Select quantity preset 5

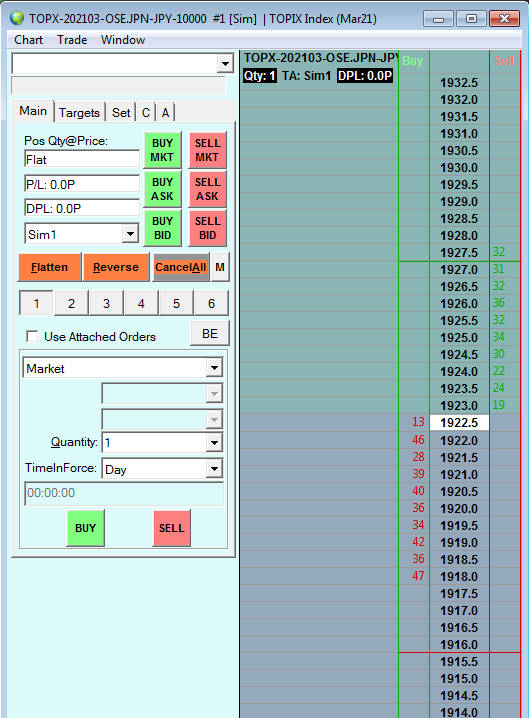pyautogui.click(x=176, y=303)
